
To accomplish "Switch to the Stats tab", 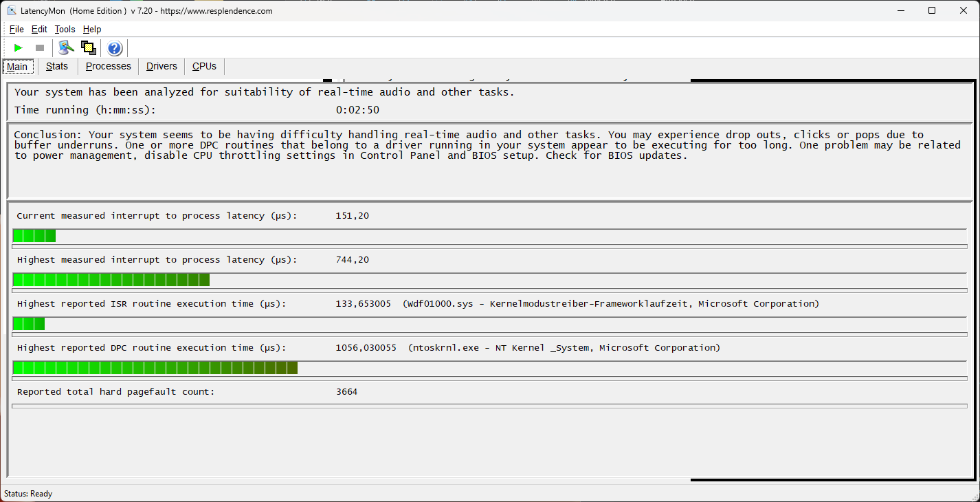I will click(57, 66).
